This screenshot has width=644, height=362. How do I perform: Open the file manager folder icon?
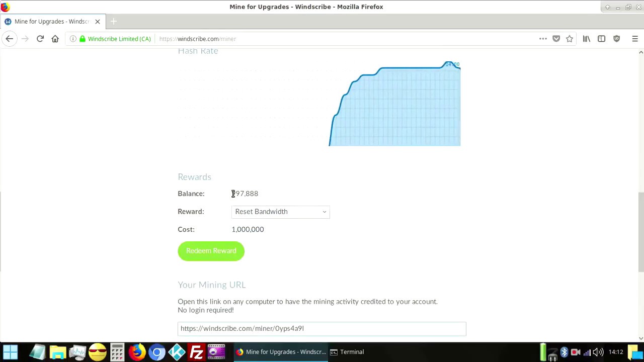click(57, 352)
